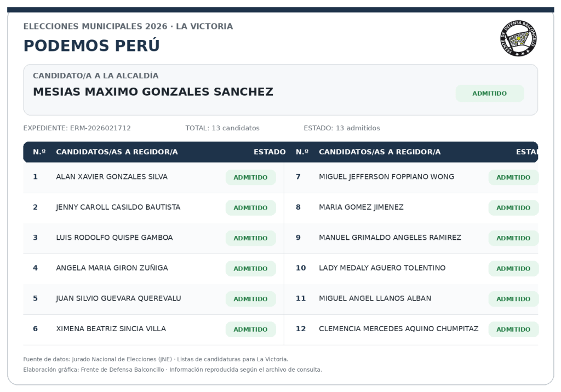Click the TOTAL: 13 candidatos label
This screenshot has width=561, height=392.
point(222,128)
